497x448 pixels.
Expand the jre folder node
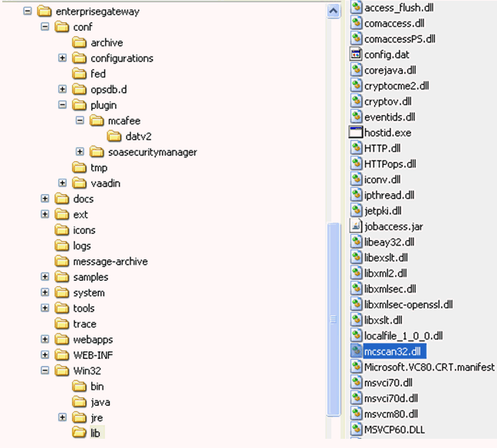point(62,417)
